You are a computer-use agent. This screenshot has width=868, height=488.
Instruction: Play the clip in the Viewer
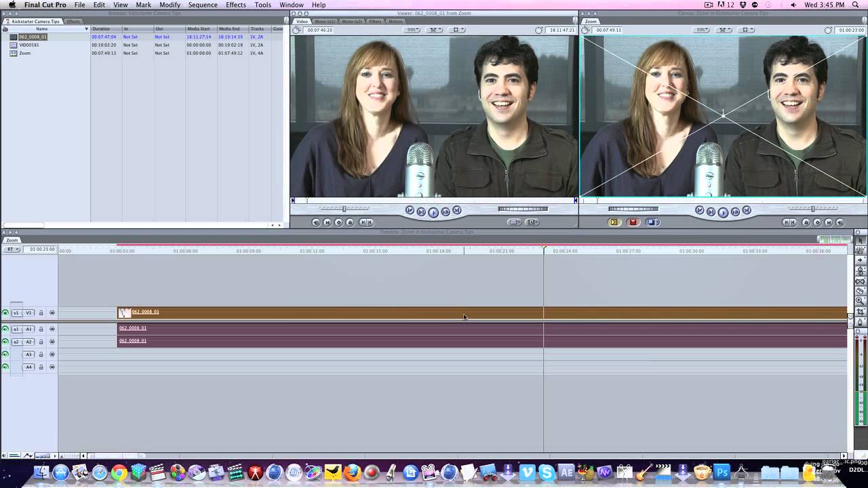pos(433,212)
